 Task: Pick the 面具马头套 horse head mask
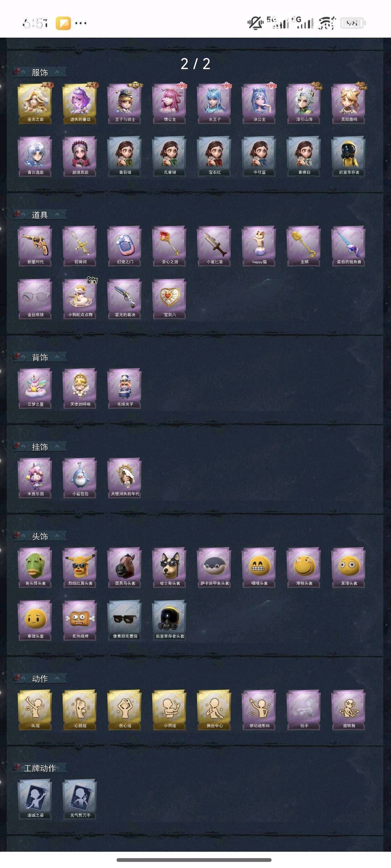125,567
